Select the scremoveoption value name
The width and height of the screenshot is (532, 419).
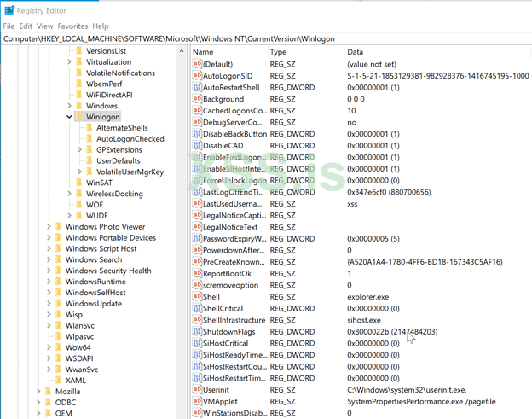pos(231,285)
